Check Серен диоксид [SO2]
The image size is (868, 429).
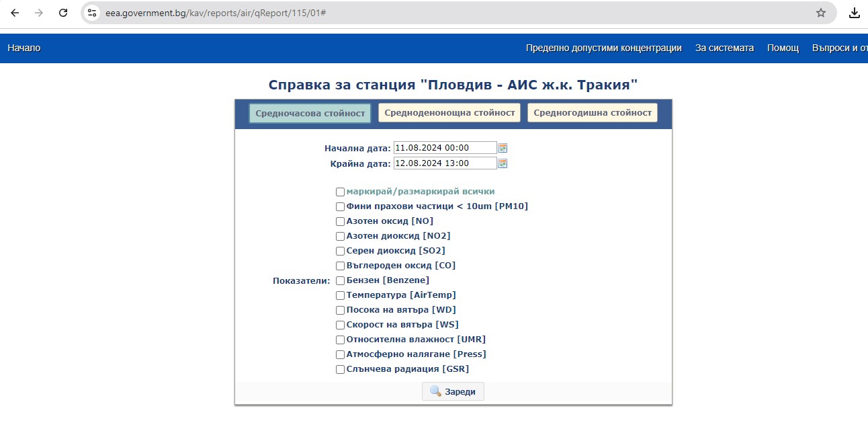(340, 251)
